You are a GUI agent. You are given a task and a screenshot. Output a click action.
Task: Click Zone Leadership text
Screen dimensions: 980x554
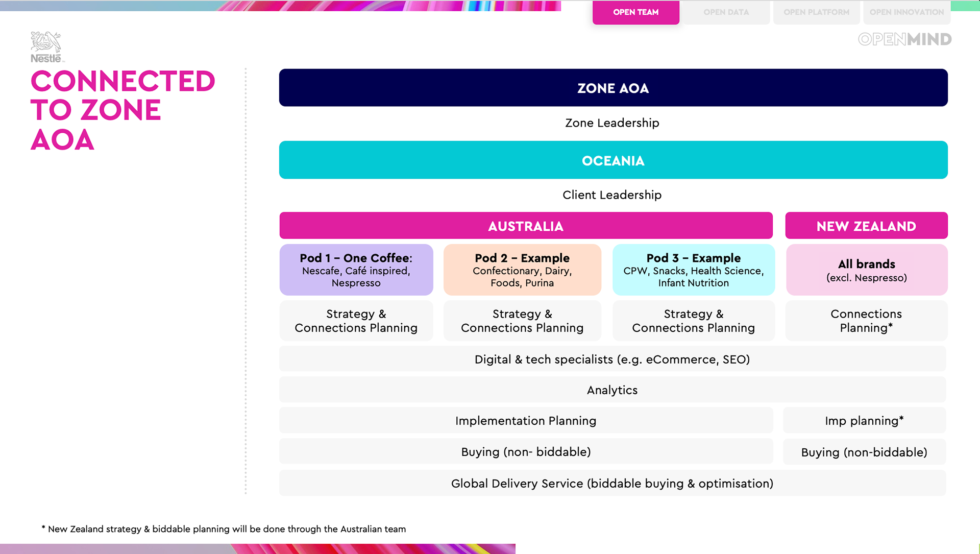(x=612, y=123)
